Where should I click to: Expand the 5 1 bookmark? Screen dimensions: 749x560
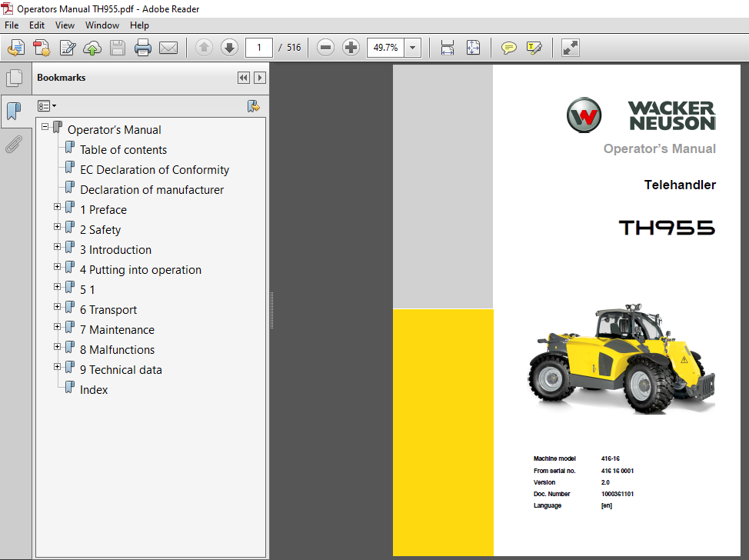pos(58,287)
